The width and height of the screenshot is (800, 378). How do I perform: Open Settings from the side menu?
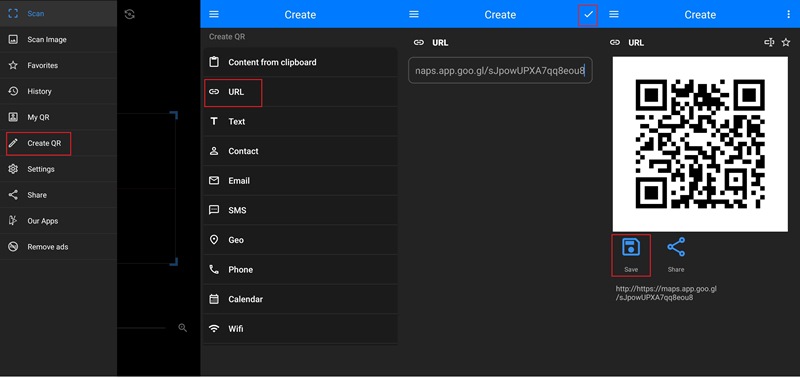point(58,169)
